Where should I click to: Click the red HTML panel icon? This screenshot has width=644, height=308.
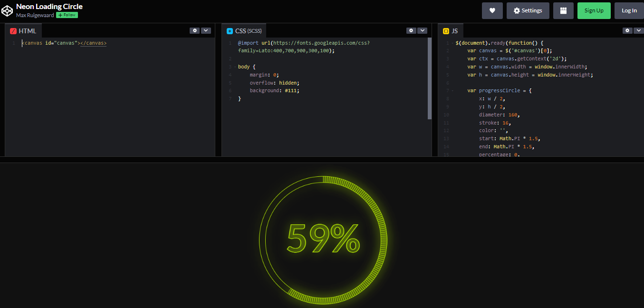(x=13, y=30)
